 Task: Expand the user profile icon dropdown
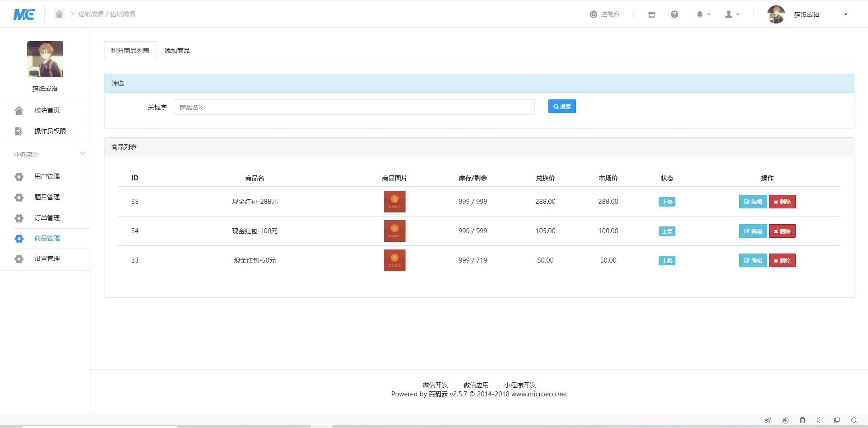click(x=732, y=14)
